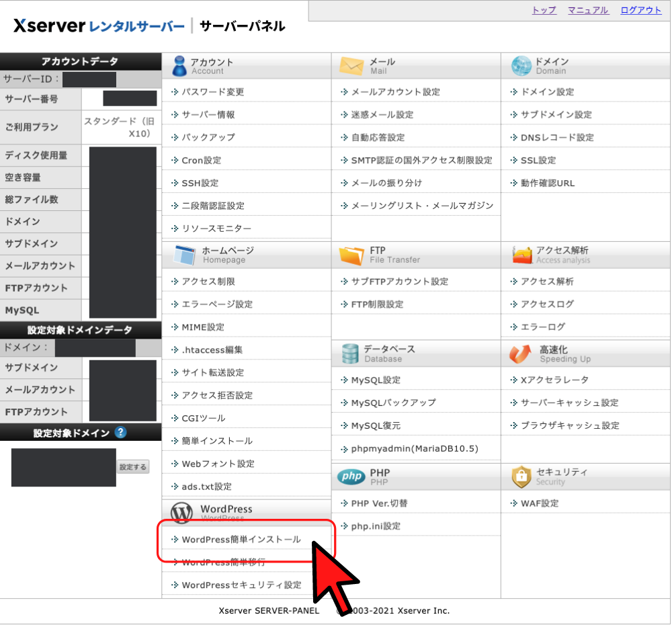Open Cron設定
This screenshot has height=625, width=672.
[201, 161]
